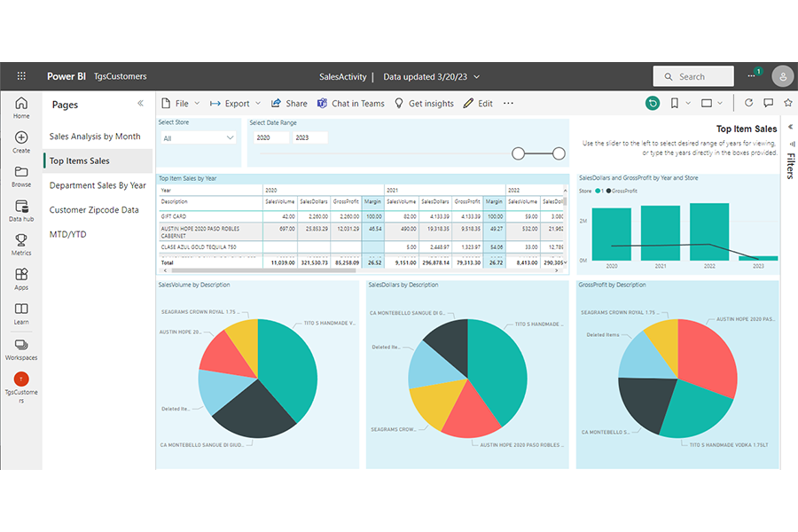The width and height of the screenshot is (798, 532).
Task: Click the right handle of date range slider
Action: (559, 153)
